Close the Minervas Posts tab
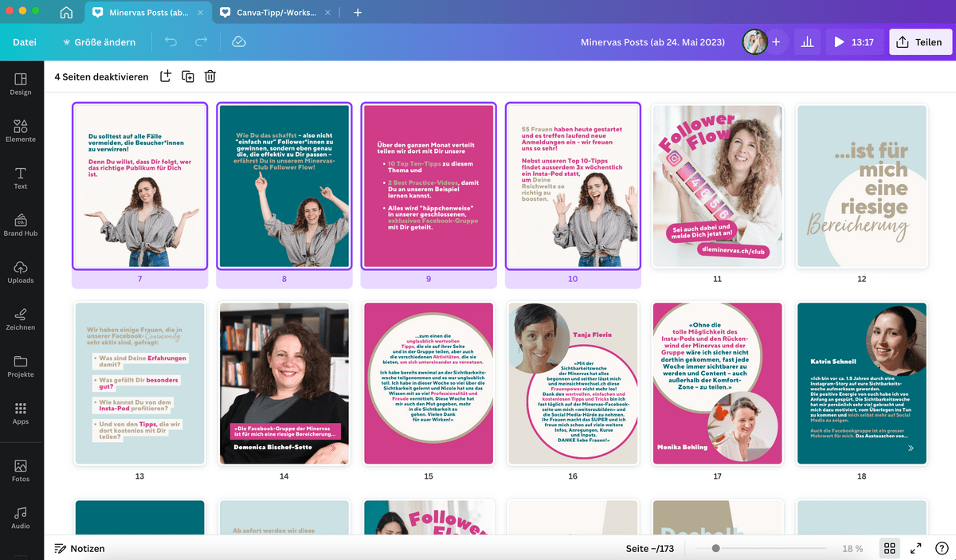956x560 pixels. (x=198, y=13)
